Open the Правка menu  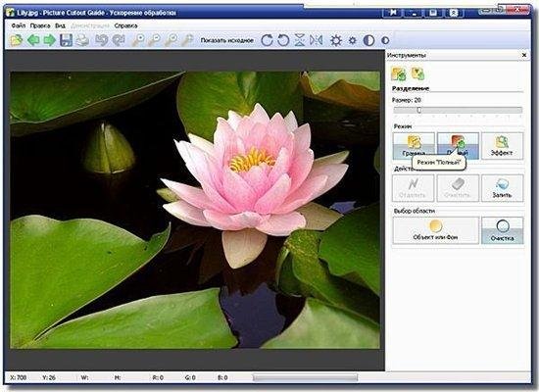[40, 25]
